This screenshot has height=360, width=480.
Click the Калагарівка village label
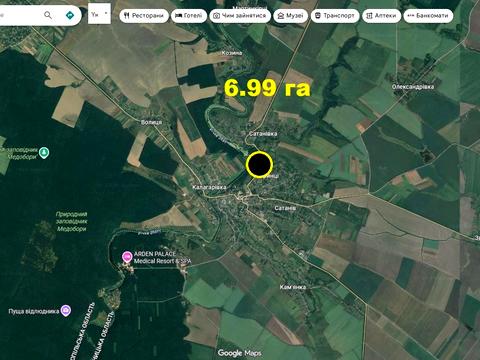(209, 187)
